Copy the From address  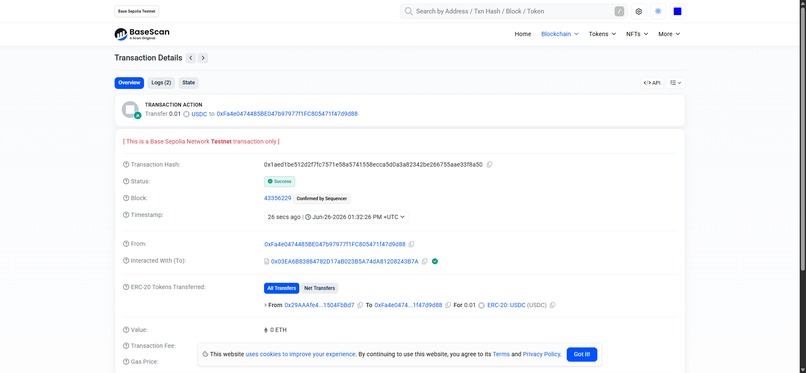point(411,245)
